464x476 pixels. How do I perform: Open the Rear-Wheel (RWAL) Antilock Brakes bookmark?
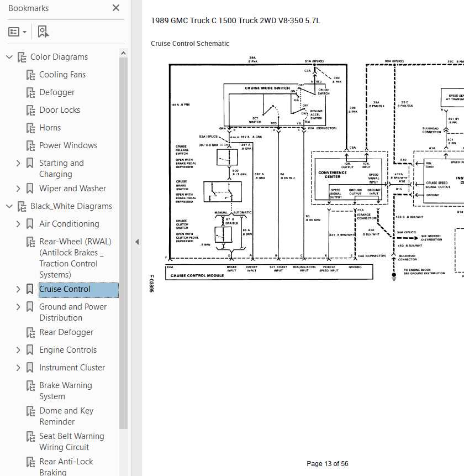(x=75, y=258)
